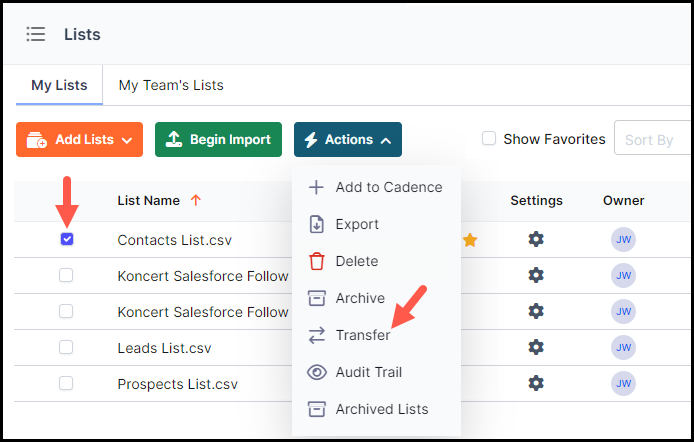This screenshot has height=442, width=694.
Task: Click the JW owner avatar for Prospects List.csv
Action: (x=623, y=383)
